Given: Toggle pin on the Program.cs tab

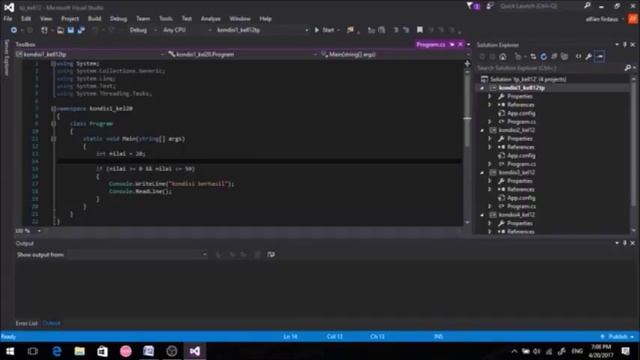Looking at the screenshot, I should (452, 44).
